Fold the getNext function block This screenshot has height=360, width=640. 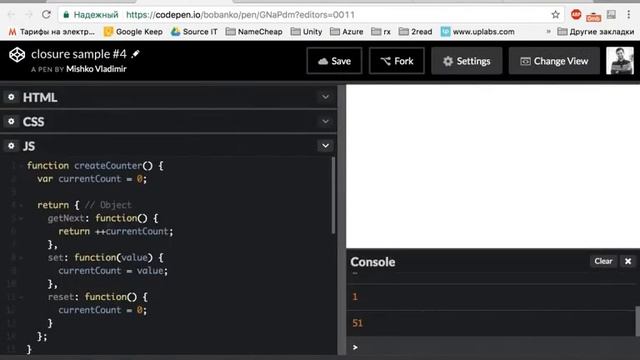click(x=21, y=218)
